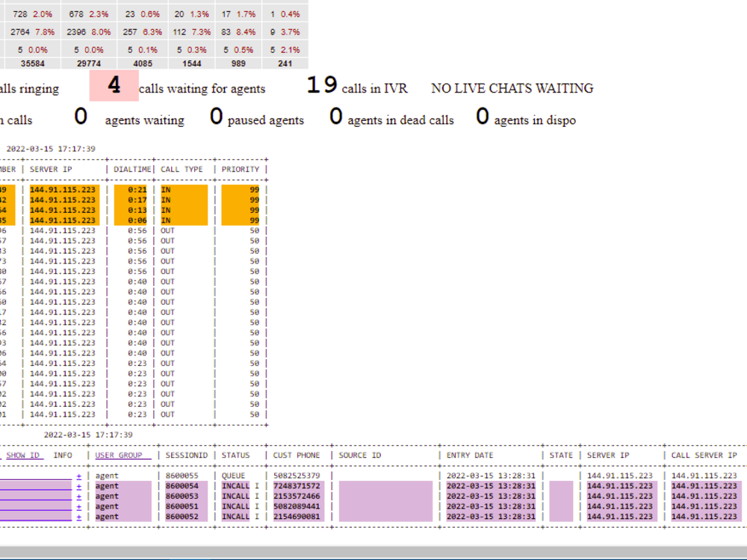Click the DIALTIME column header
Screen dimensions: 747x560
tap(132, 169)
